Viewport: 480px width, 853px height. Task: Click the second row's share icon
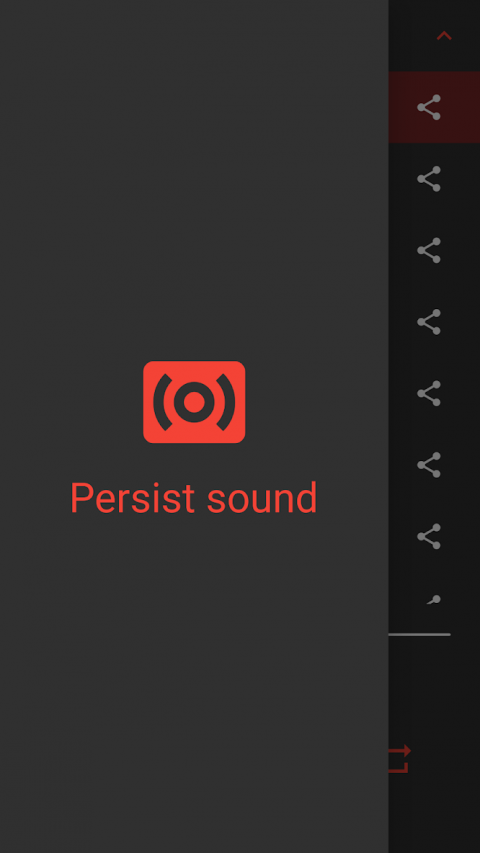(x=429, y=179)
